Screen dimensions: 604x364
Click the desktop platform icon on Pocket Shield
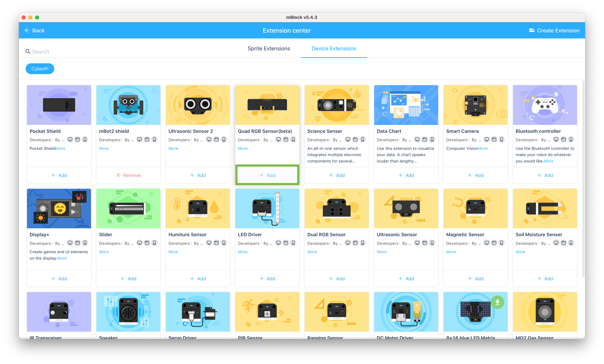click(70, 139)
